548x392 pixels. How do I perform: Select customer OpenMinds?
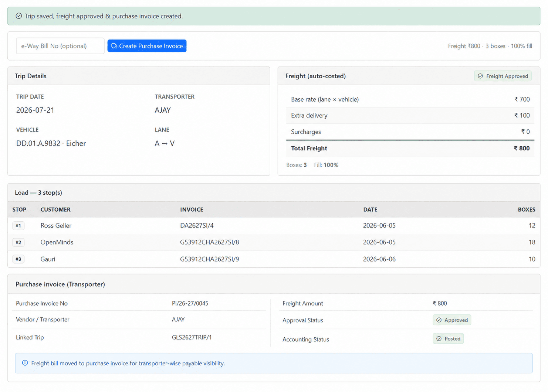tap(57, 242)
